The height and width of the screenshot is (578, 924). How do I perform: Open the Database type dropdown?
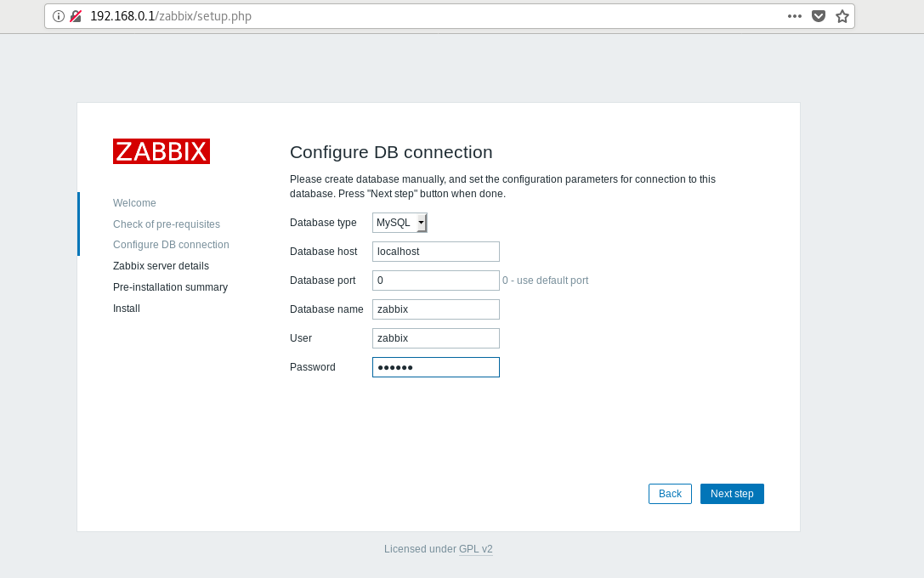click(400, 223)
